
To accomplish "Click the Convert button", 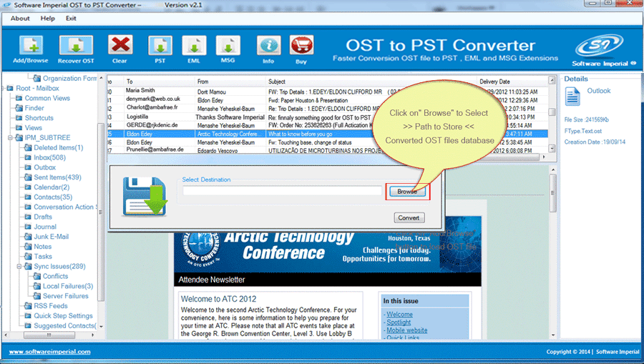I will pos(409,218).
